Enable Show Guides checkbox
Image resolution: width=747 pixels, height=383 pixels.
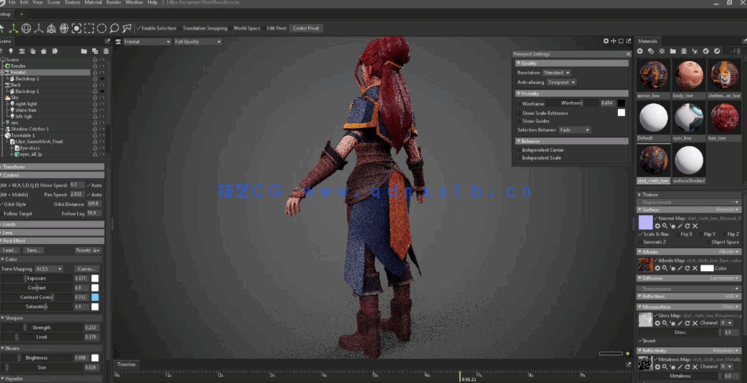(x=519, y=121)
